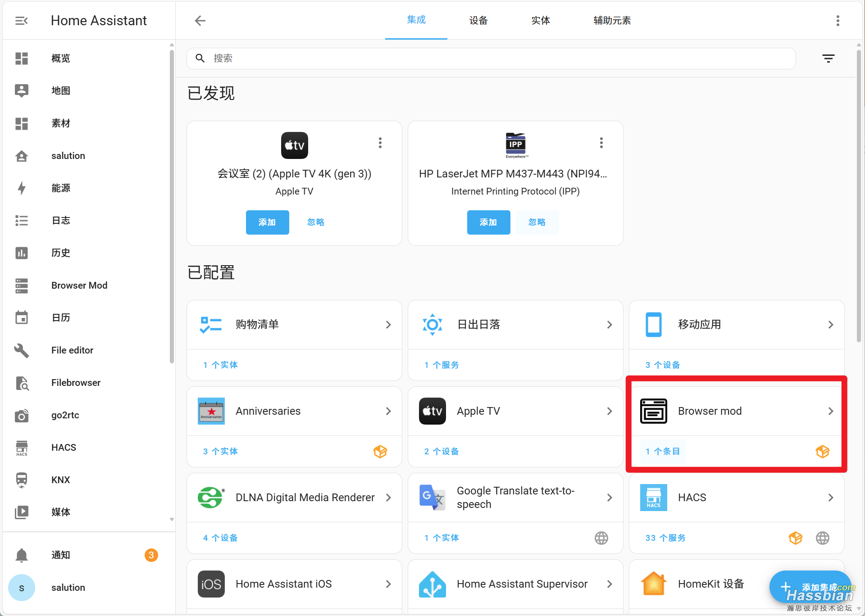Open go2rtc camera icon

[22, 415]
